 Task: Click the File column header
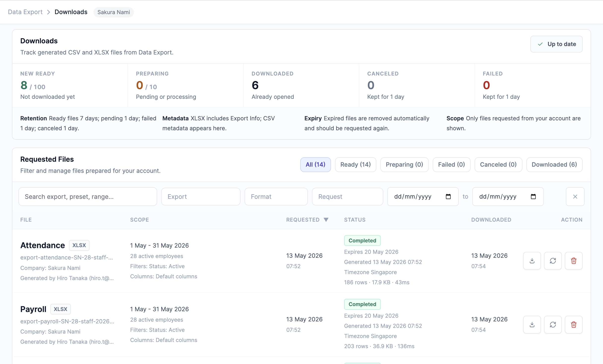pyautogui.click(x=26, y=220)
